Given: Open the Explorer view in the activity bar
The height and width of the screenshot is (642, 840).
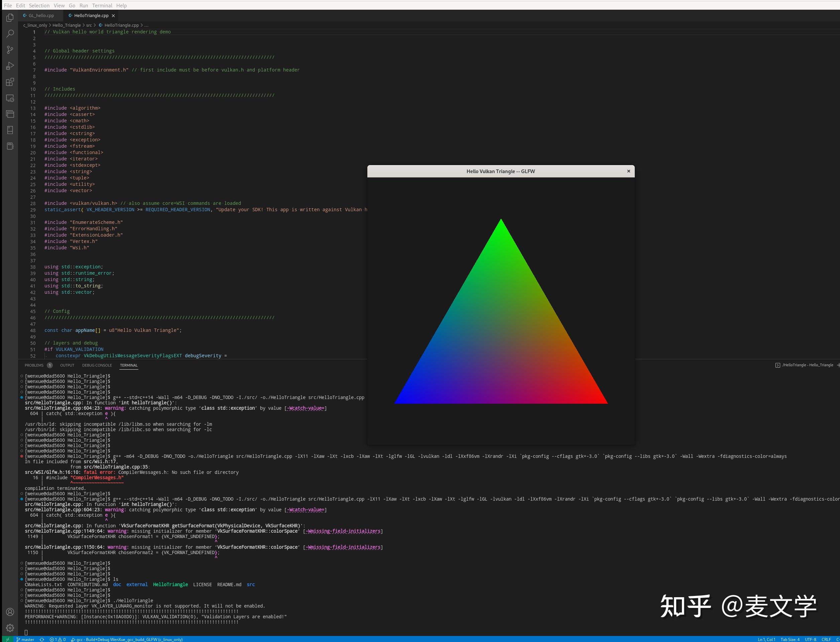Looking at the screenshot, I should click(10, 18).
